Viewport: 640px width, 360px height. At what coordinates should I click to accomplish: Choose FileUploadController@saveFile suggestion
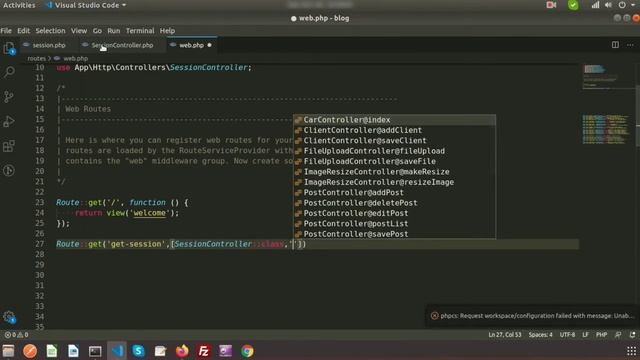point(394,161)
